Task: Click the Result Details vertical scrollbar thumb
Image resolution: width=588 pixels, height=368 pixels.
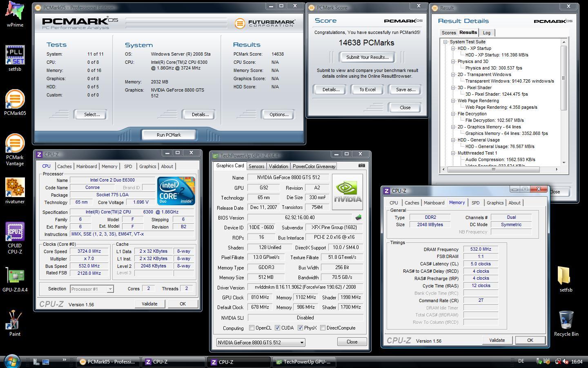Action: (564, 78)
